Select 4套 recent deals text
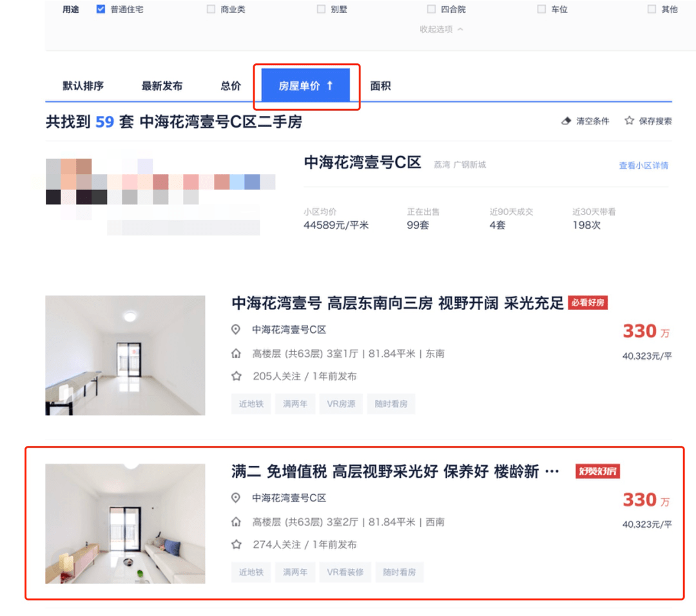 [x=498, y=225]
